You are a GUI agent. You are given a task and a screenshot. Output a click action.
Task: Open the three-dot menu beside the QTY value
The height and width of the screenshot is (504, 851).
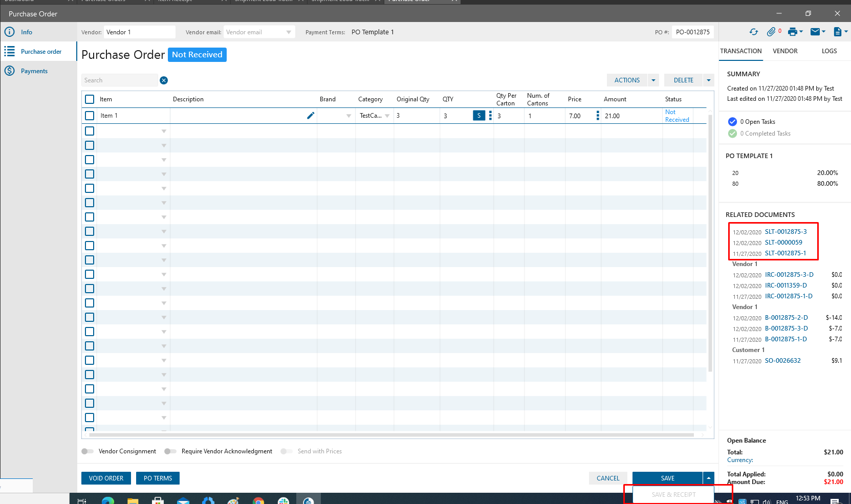point(490,116)
